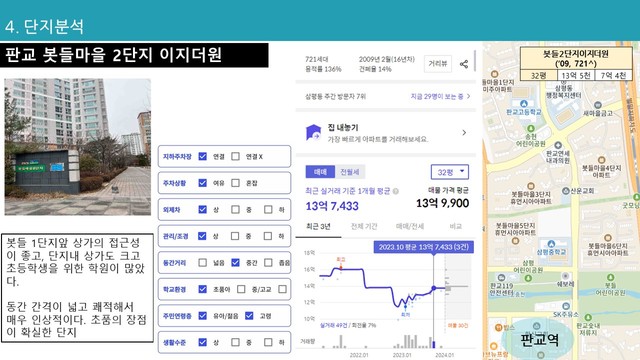Click the 판교숯내 저류지 map marker

588,317
